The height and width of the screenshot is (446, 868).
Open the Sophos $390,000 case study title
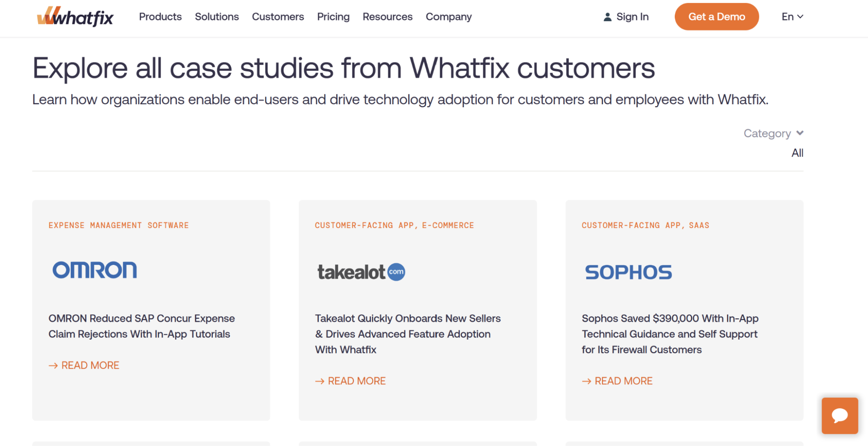pyautogui.click(x=670, y=334)
